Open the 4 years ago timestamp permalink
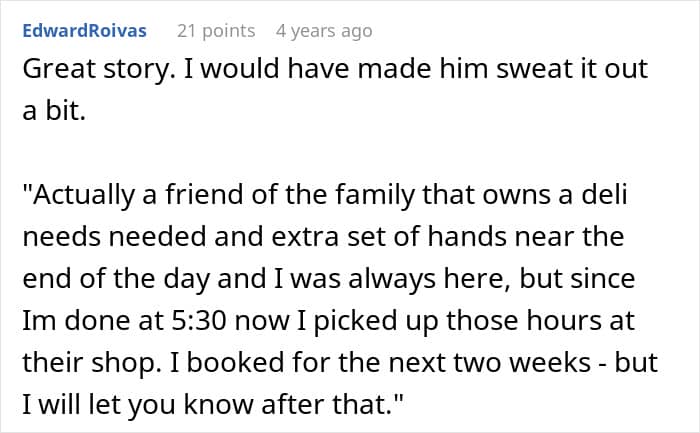Image resolution: width=700 pixels, height=433 pixels. tap(324, 31)
